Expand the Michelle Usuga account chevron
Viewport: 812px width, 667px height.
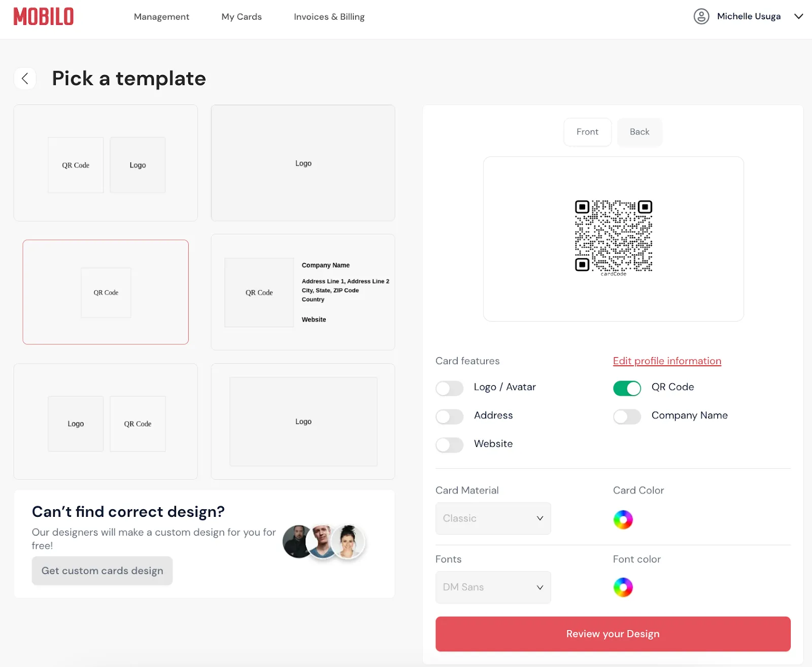pos(798,16)
